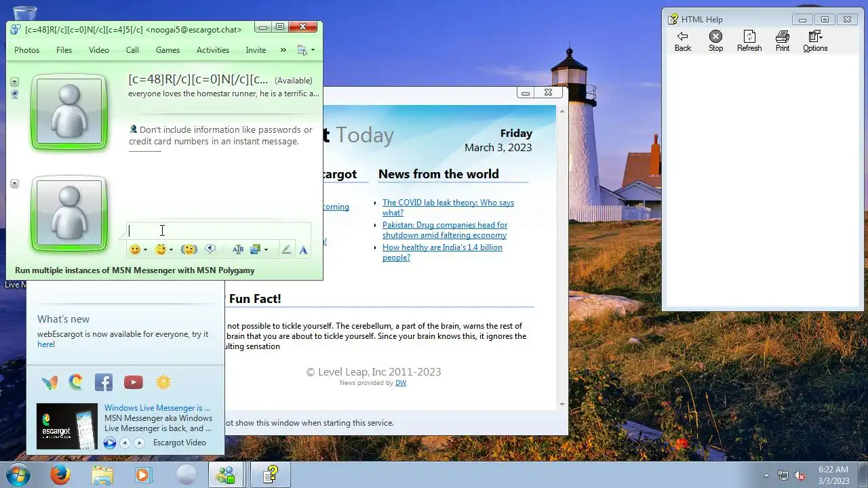Image resolution: width=868 pixels, height=488 pixels.
Task: Open the YouTube icon in Messenger panel
Action: pos(134,382)
